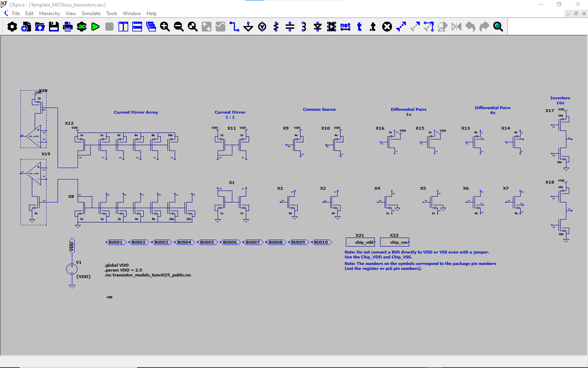The height and width of the screenshot is (368, 588).
Task: Click the X8 component label
Action: [71, 197]
